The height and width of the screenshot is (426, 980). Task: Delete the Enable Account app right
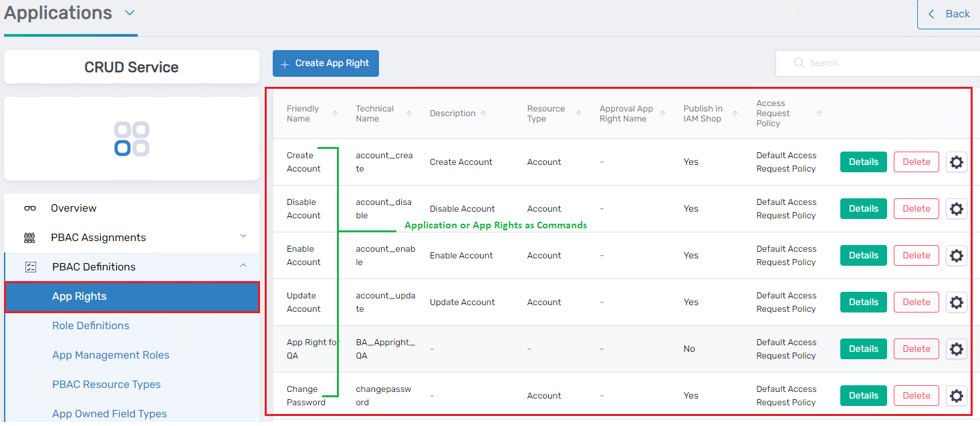coord(916,256)
